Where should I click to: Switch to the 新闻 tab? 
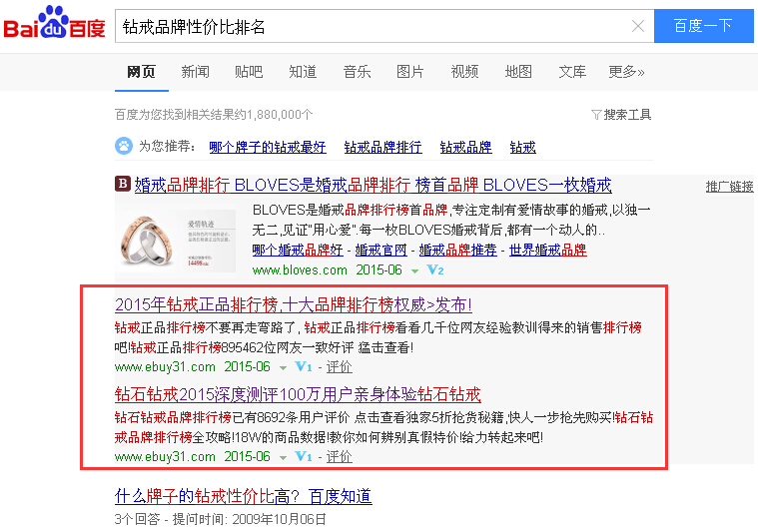pyautogui.click(x=196, y=72)
